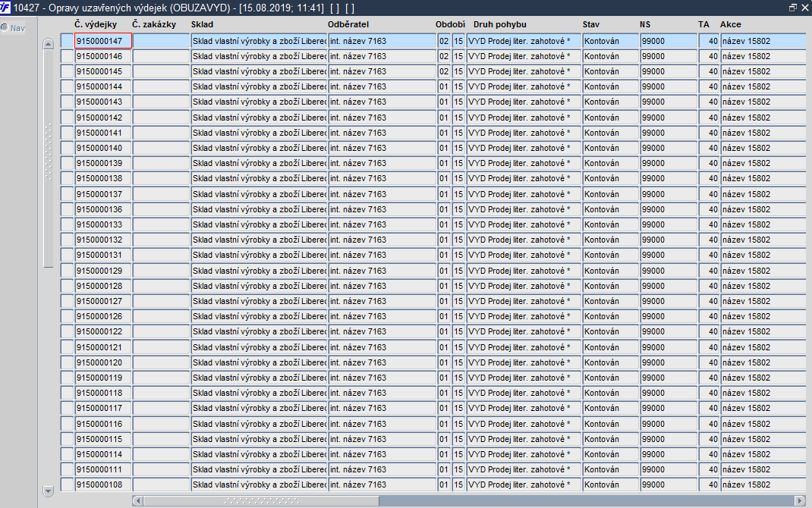Click issue number field 9150000122

(x=103, y=331)
